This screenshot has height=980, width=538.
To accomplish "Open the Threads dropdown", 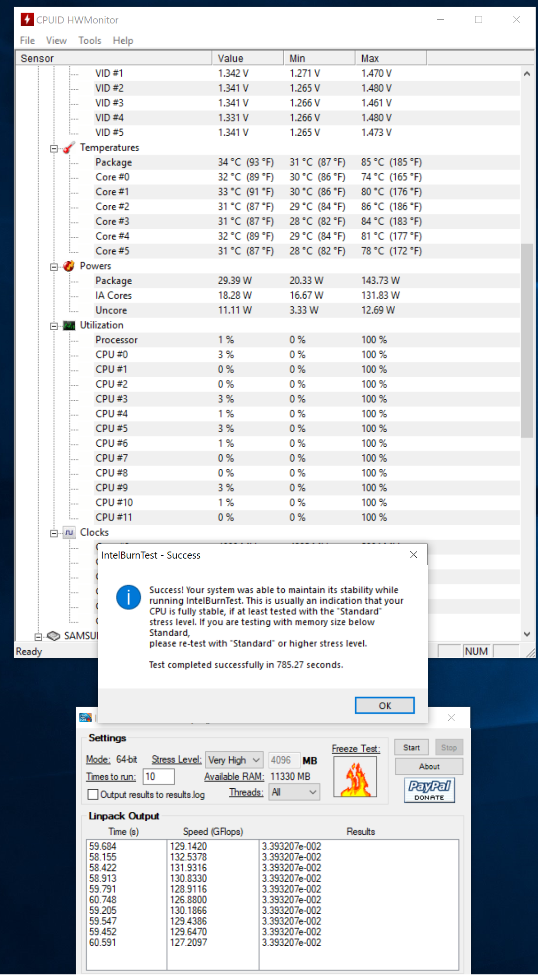I will (x=295, y=792).
